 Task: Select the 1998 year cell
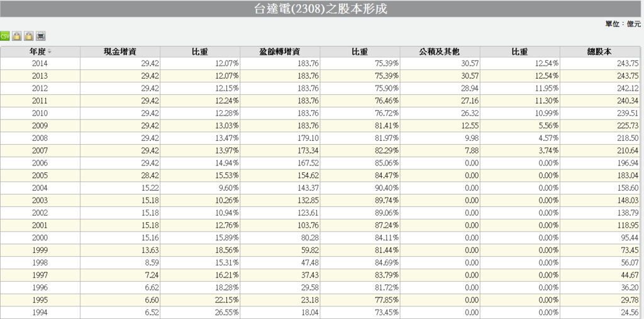[40, 262]
